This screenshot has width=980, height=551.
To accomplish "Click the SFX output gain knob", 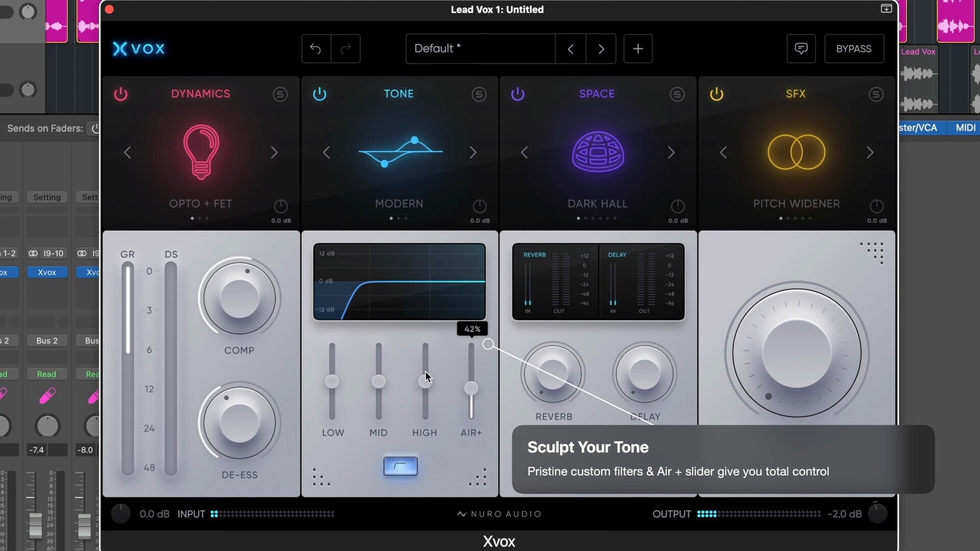I will (876, 206).
